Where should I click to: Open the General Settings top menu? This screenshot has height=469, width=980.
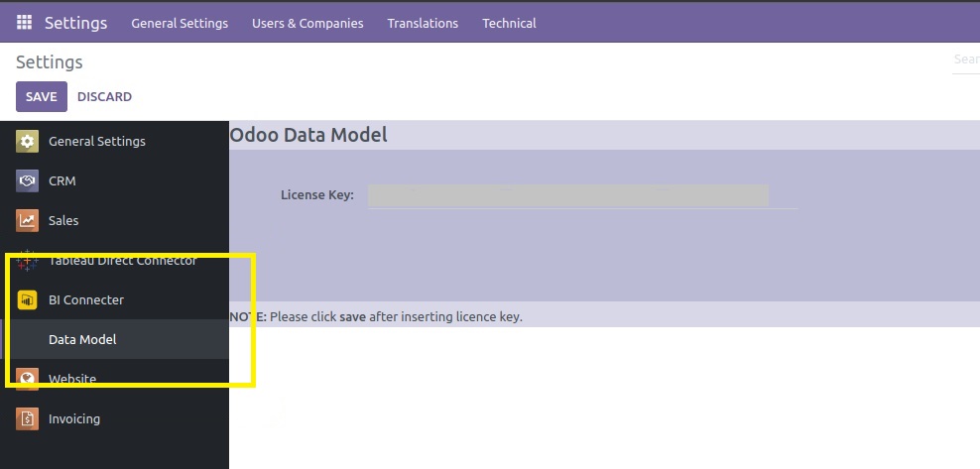180,23
